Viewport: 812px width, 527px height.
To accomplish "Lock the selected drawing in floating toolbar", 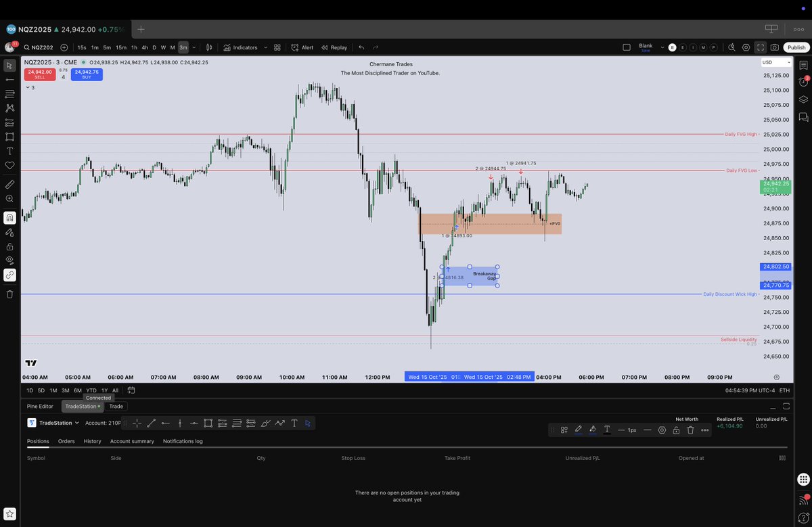I will [676, 430].
